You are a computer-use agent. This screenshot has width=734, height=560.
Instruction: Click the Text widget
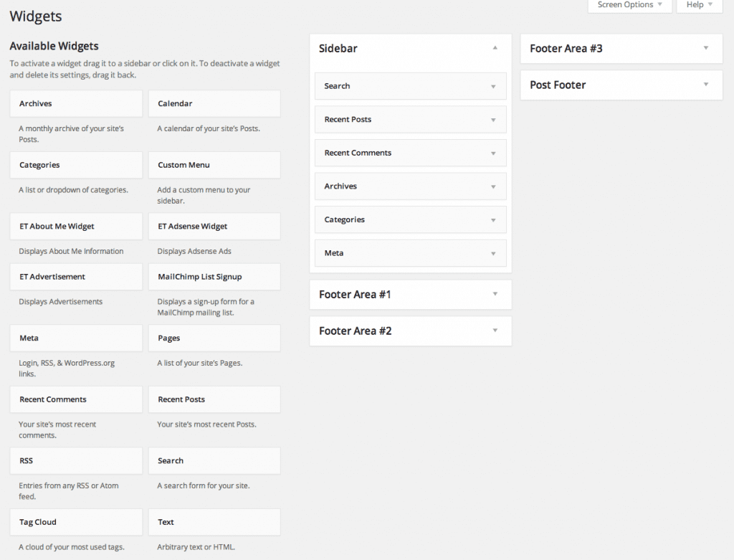click(x=214, y=522)
